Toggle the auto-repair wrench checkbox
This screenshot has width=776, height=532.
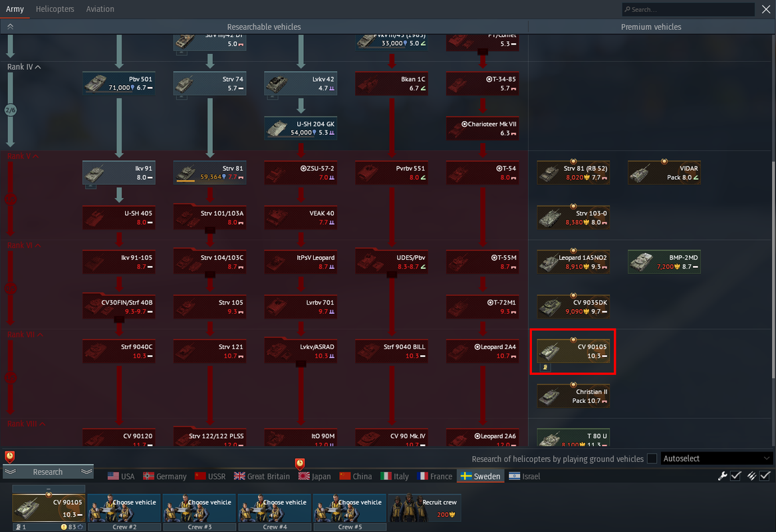(x=735, y=475)
